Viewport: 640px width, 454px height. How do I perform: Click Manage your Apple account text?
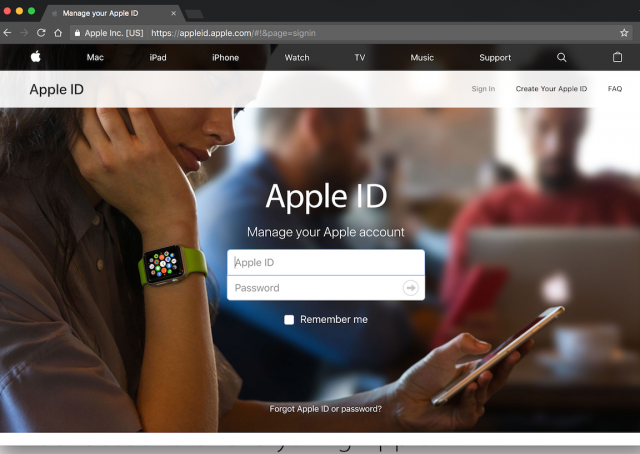pos(325,232)
